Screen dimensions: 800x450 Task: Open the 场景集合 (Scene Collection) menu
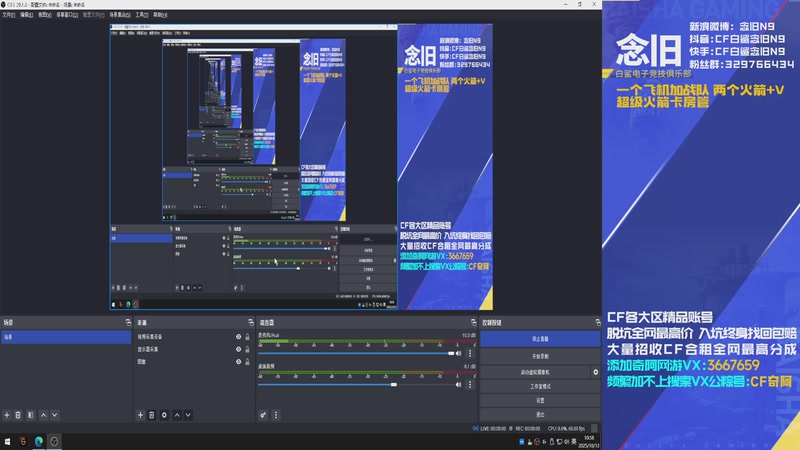coord(120,15)
